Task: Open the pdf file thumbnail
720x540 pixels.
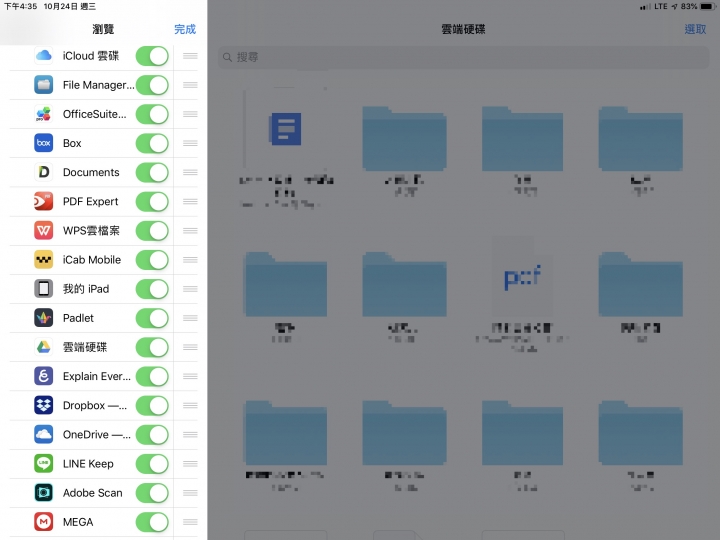Action: tap(522, 277)
